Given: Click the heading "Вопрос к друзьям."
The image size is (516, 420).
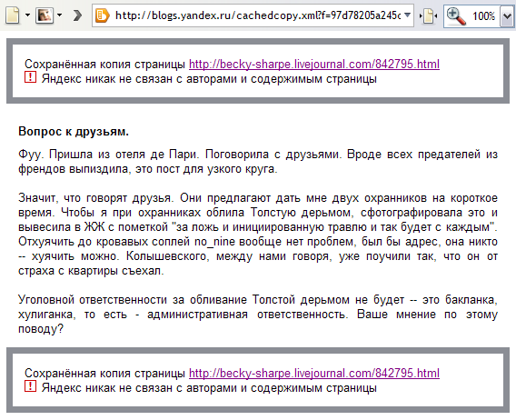Looking at the screenshot, I should tap(74, 132).
